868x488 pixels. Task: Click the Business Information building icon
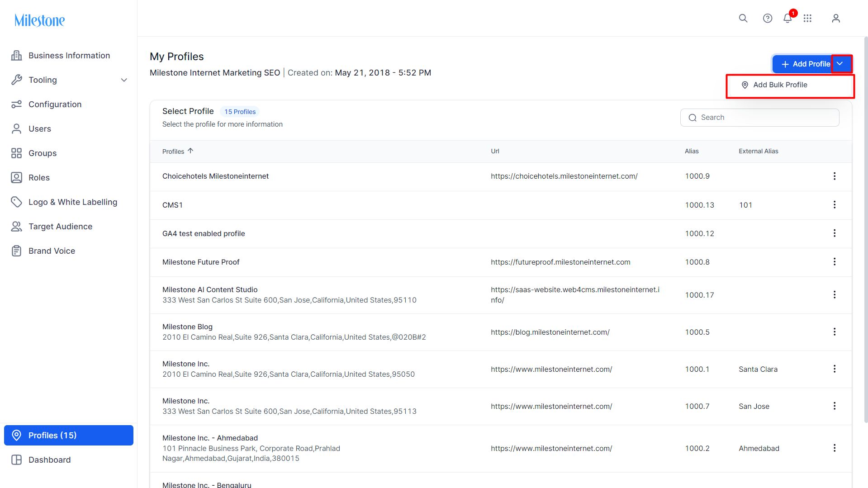pyautogui.click(x=17, y=55)
